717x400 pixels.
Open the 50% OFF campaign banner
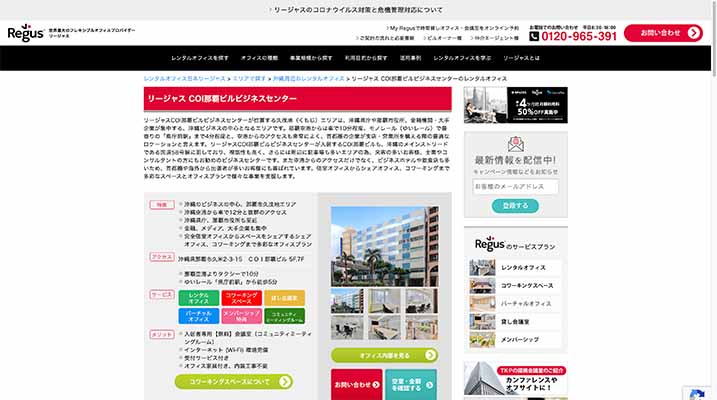[515, 105]
